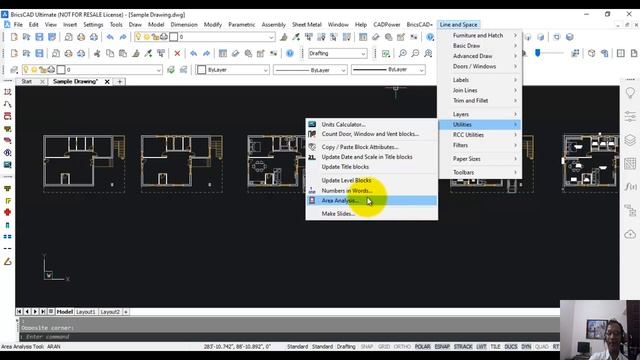Expand the Basic Draw submenu
The image size is (640, 360).
480,46
